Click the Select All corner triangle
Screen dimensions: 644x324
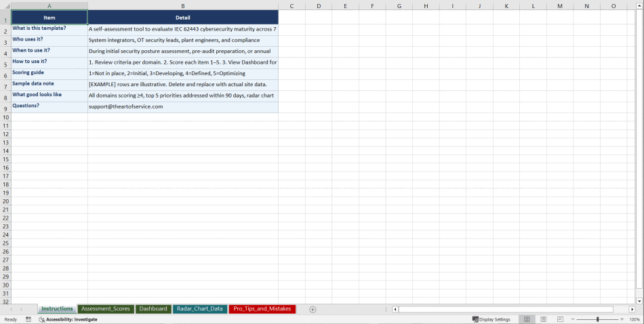pos(5,6)
